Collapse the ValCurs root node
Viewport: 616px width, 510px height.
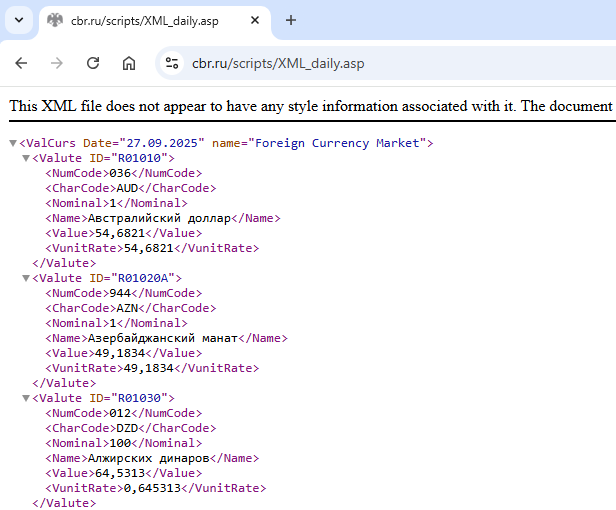pos(13,143)
